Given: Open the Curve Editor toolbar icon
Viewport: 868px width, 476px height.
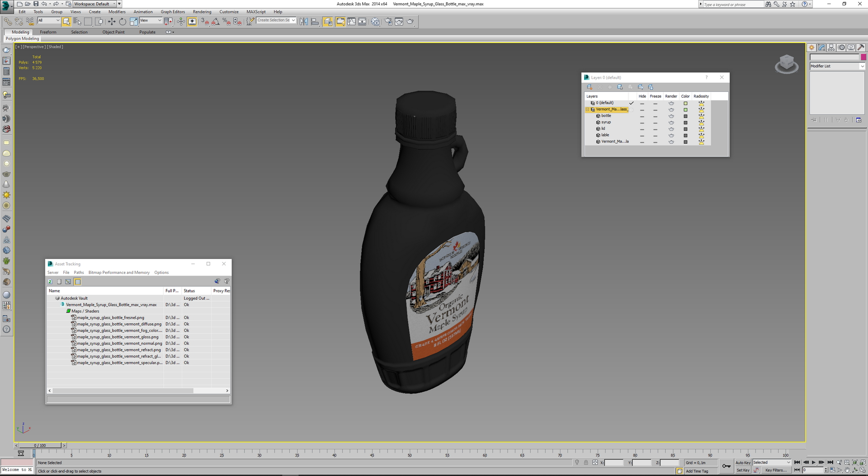Looking at the screenshot, I should click(x=351, y=21).
